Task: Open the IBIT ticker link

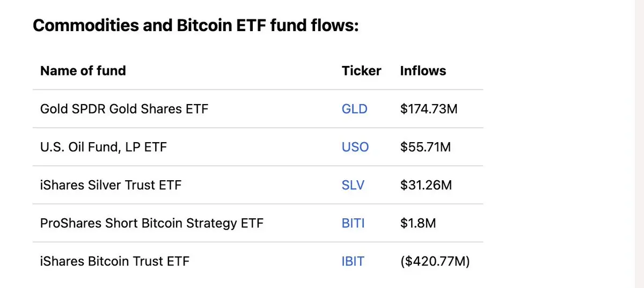Action: click(353, 262)
